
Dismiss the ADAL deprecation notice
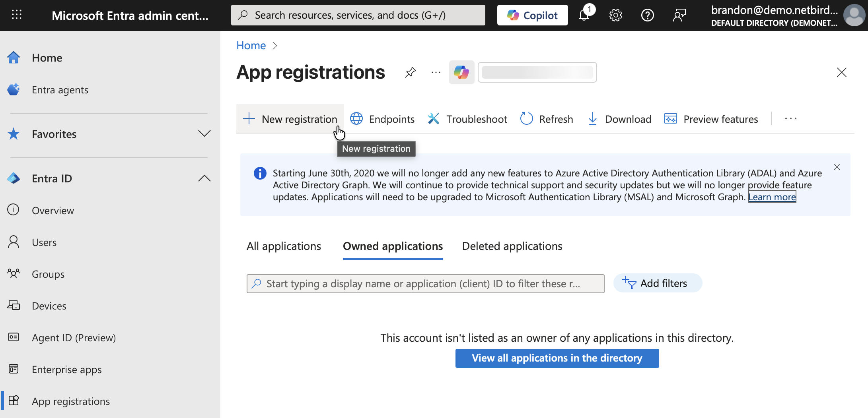(837, 167)
